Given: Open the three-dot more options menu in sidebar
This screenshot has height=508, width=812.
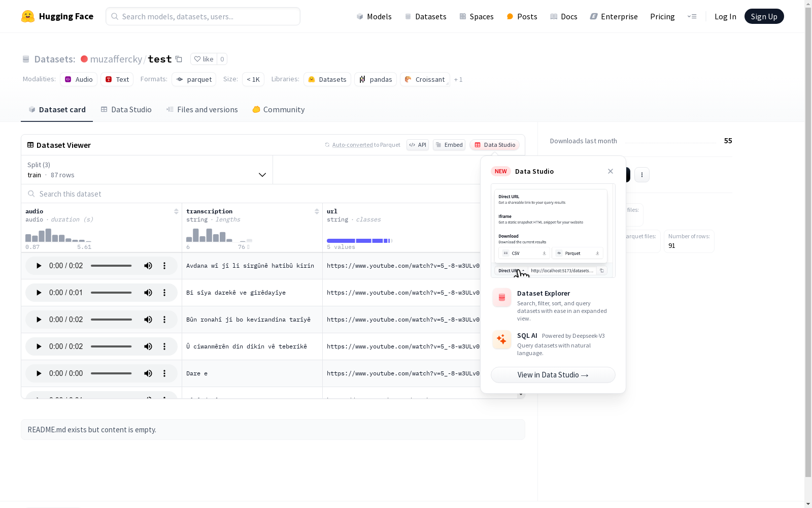Looking at the screenshot, I should 642,175.
